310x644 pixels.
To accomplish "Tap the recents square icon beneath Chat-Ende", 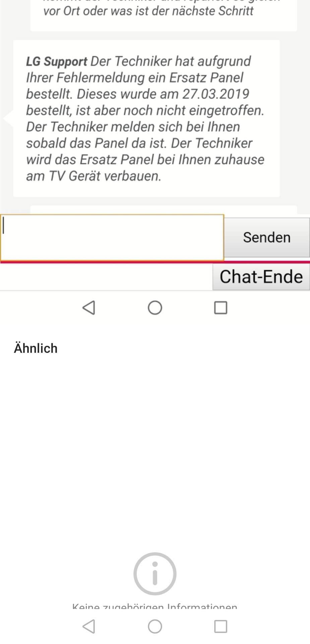I will (x=221, y=307).
